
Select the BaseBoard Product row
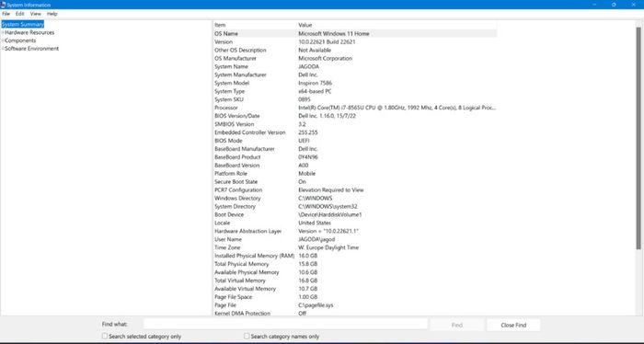click(355, 156)
